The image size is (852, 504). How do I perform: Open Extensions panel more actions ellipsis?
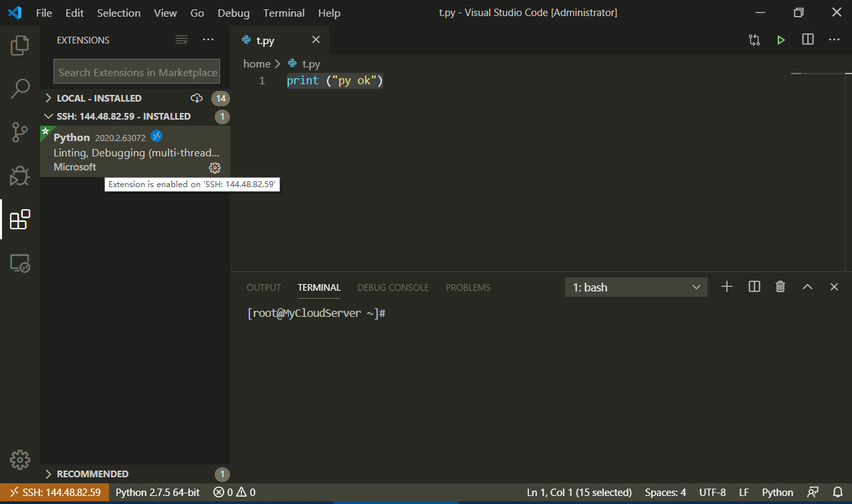pos(209,40)
